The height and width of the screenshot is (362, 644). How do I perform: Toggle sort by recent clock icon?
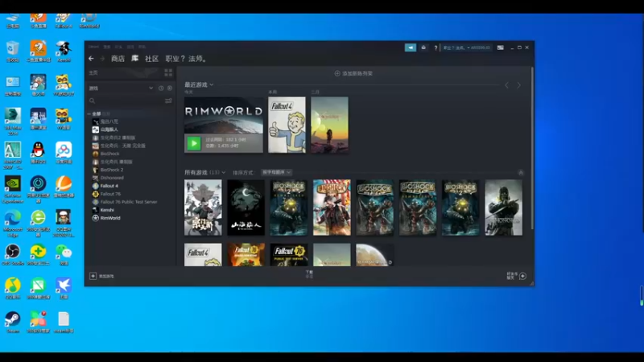click(161, 88)
